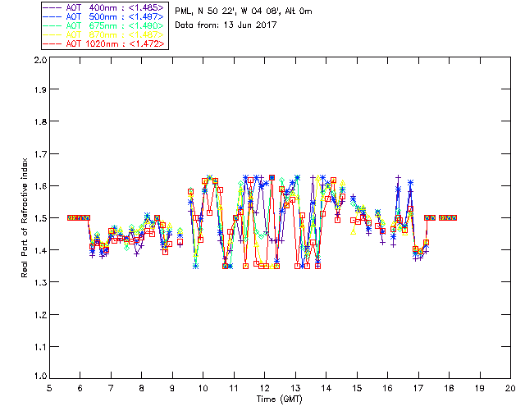
Task: Click the AOT 500nm legend entry
Action: coord(104,16)
